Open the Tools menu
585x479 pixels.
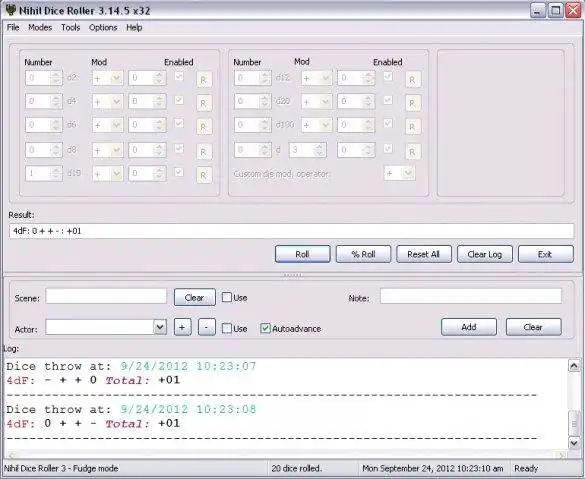[71, 27]
